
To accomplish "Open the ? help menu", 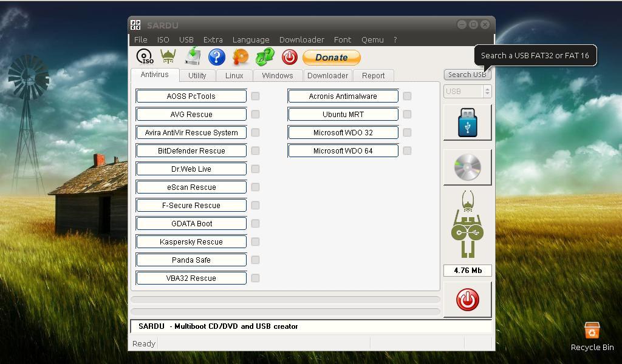I will 395,39.
